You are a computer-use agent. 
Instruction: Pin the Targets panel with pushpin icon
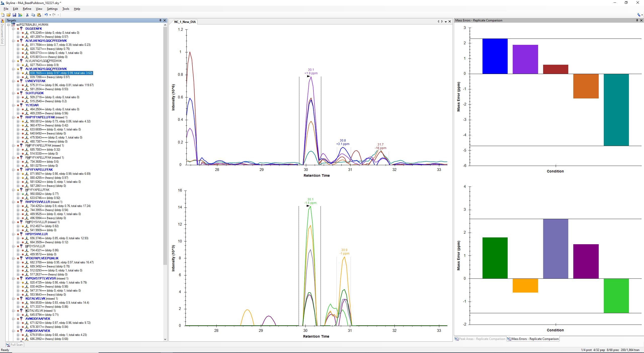pos(160,20)
